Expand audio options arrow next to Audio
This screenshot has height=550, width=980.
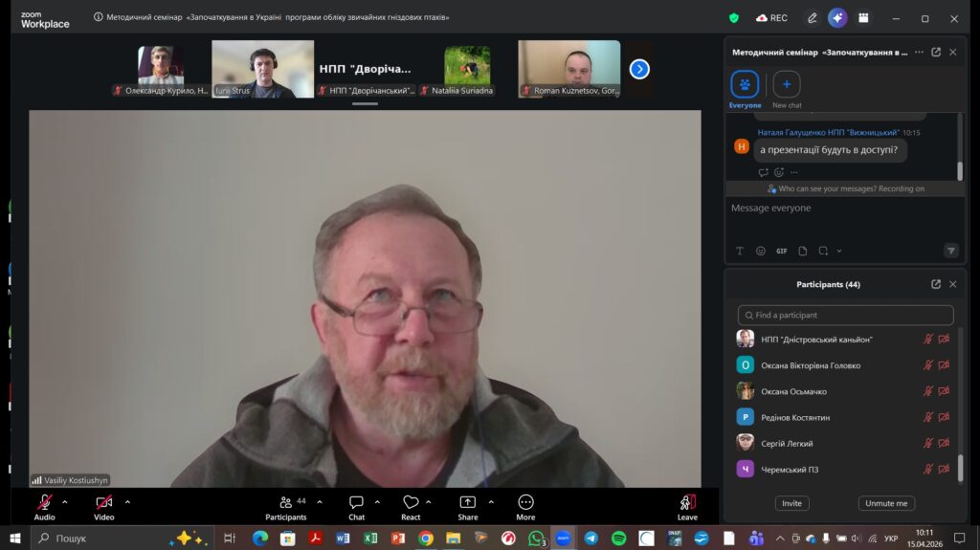[x=65, y=501]
